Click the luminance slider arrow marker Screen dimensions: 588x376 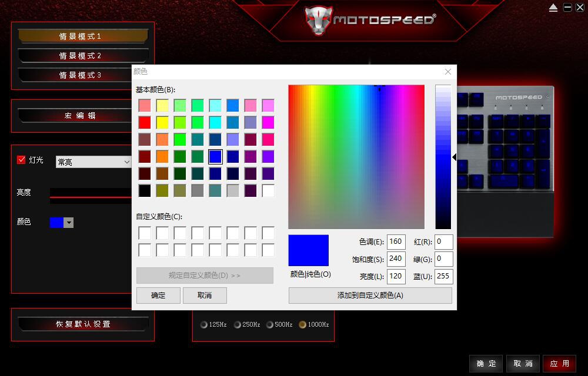(454, 157)
